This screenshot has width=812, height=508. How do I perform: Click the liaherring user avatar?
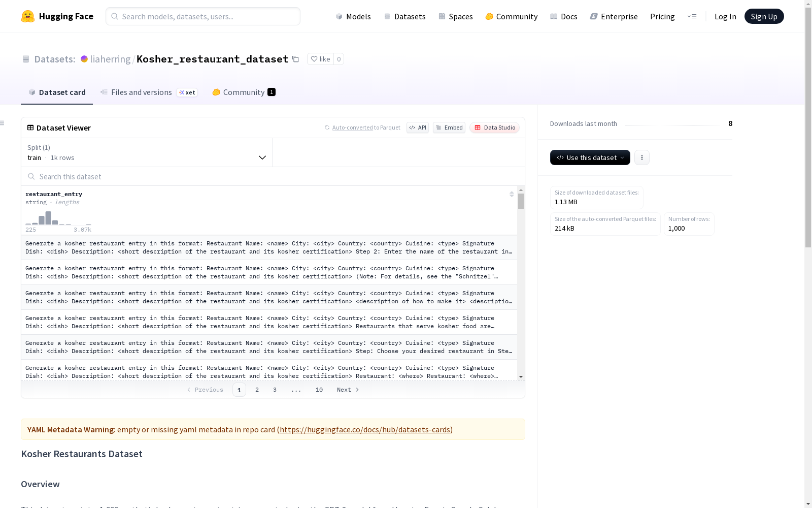pyautogui.click(x=84, y=59)
